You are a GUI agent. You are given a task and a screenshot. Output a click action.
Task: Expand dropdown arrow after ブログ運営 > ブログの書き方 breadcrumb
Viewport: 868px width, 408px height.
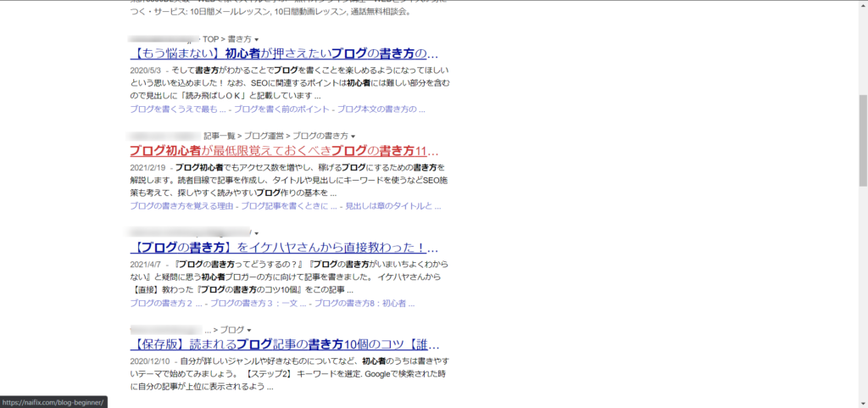pos(353,137)
